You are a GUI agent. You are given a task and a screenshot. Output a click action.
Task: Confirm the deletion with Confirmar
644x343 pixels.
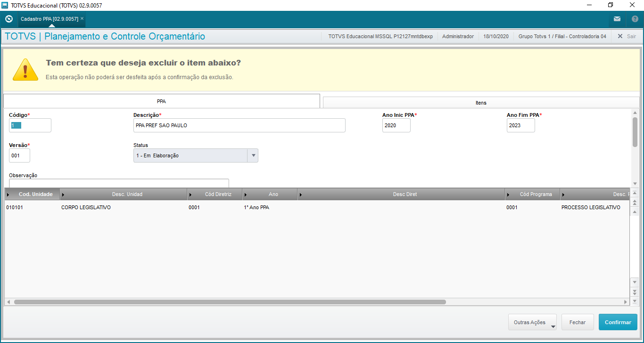[x=618, y=322]
